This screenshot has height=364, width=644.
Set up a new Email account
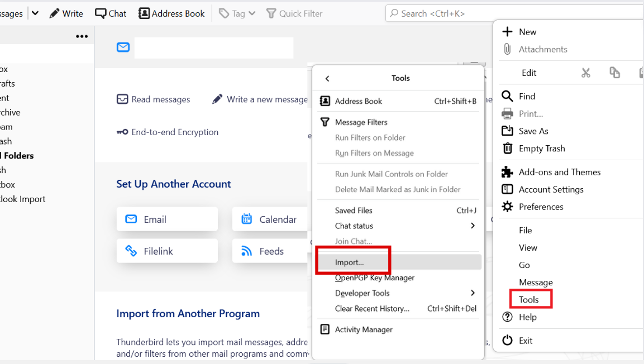pos(167,219)
